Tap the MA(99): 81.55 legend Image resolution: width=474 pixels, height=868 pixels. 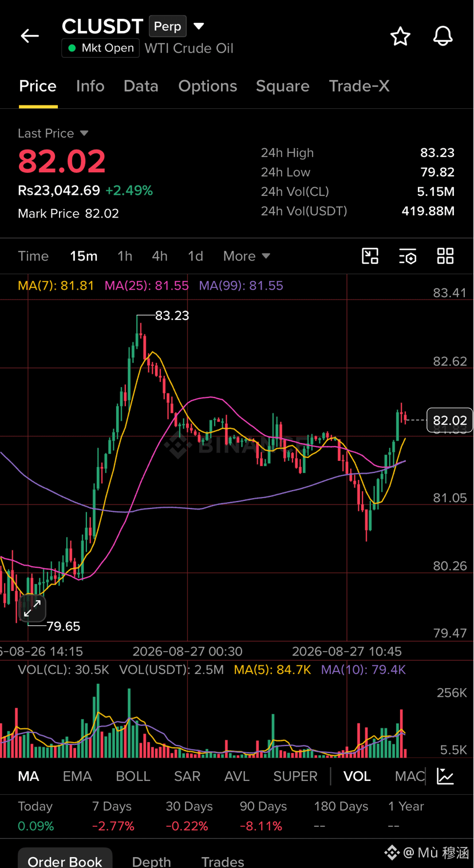241,286
